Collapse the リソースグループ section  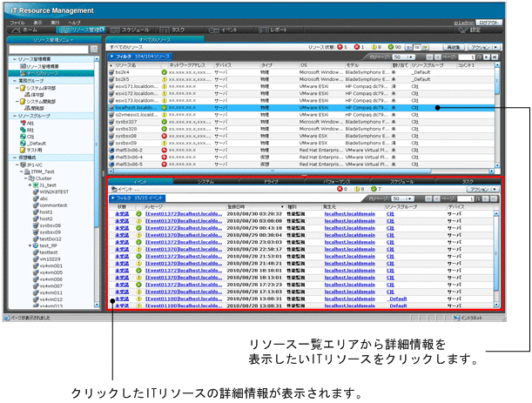pos(15,116)
